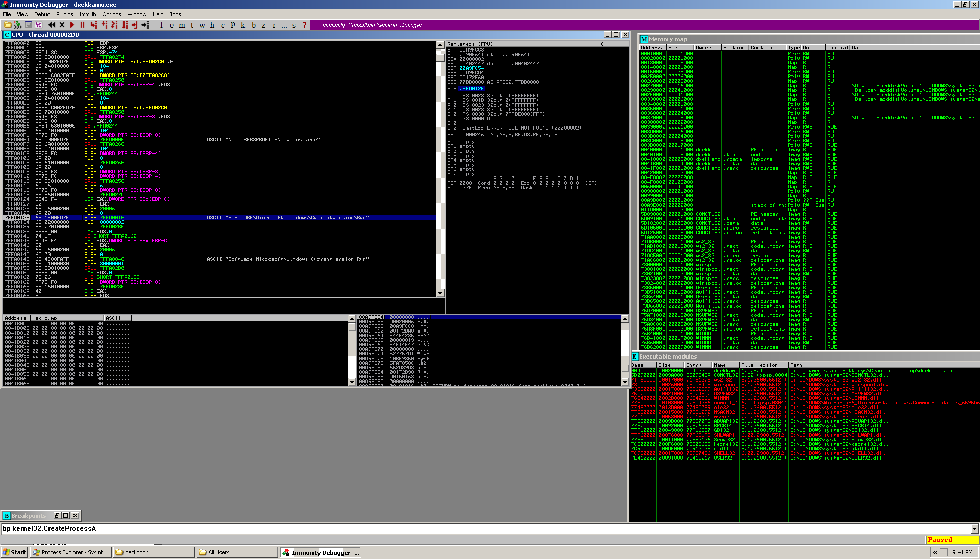
Task: Click disassembly pane scroll-down arrow
Action: click(x=440, y=293)
